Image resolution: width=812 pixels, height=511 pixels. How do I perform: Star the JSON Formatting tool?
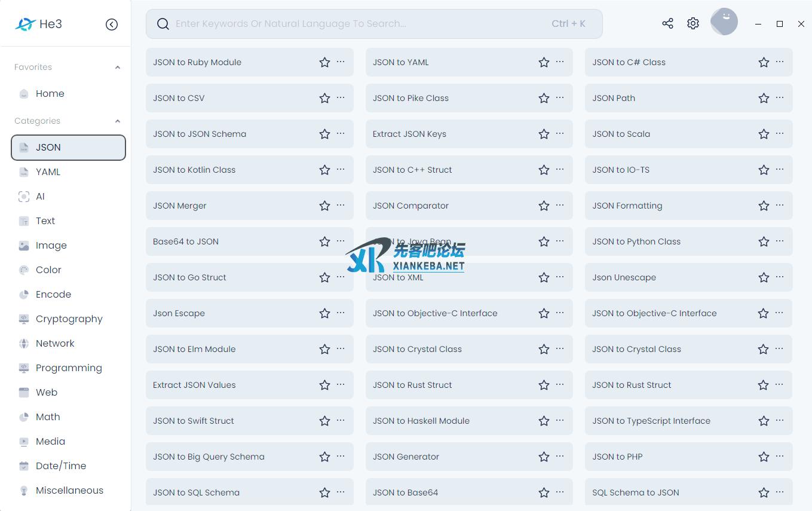point(764,206)
